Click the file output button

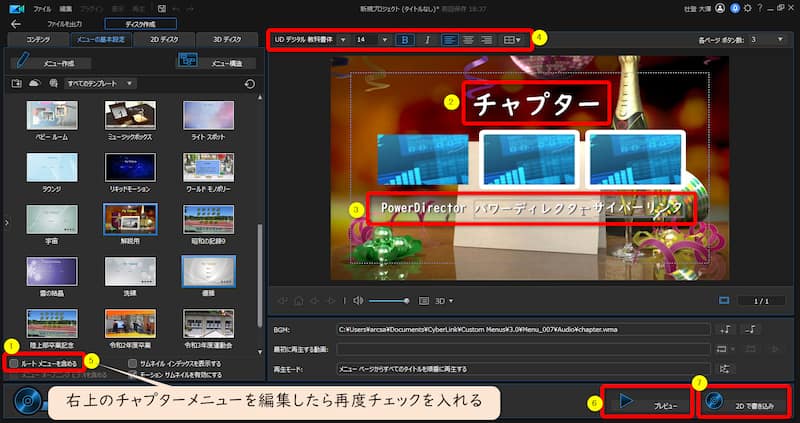point(65,24)
